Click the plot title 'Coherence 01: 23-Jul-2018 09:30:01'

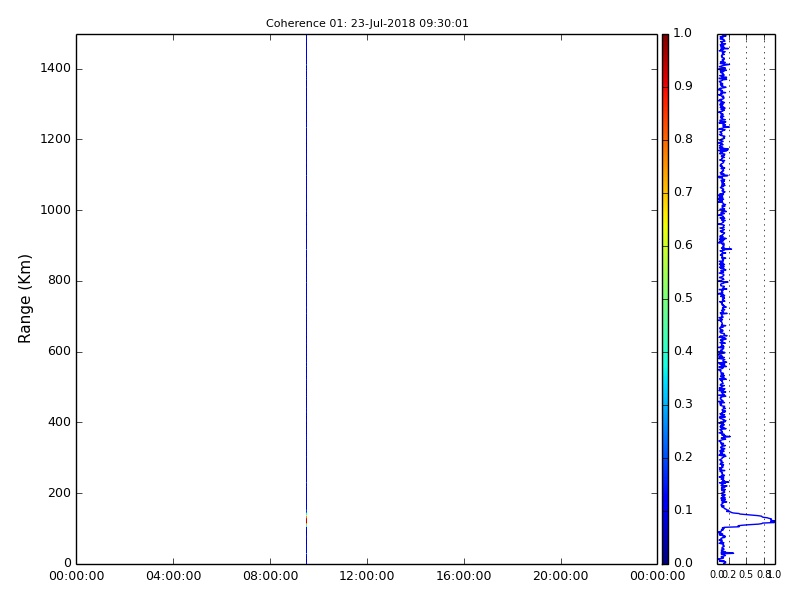367,23
